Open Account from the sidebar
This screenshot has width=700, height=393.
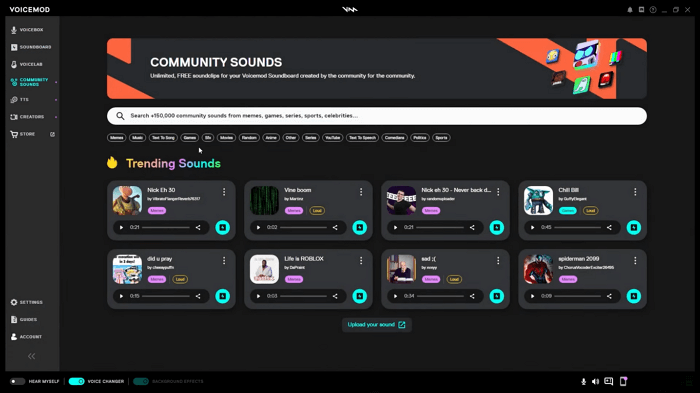(26, 337)
